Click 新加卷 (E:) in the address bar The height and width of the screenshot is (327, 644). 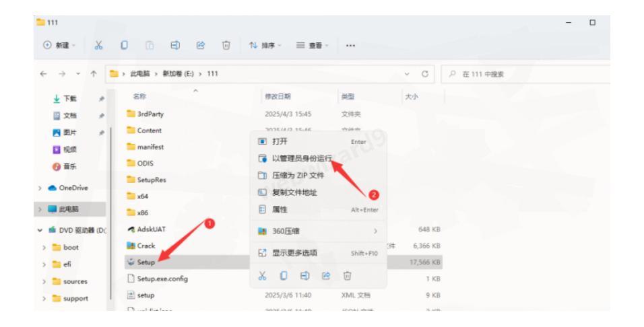[178, 74]
